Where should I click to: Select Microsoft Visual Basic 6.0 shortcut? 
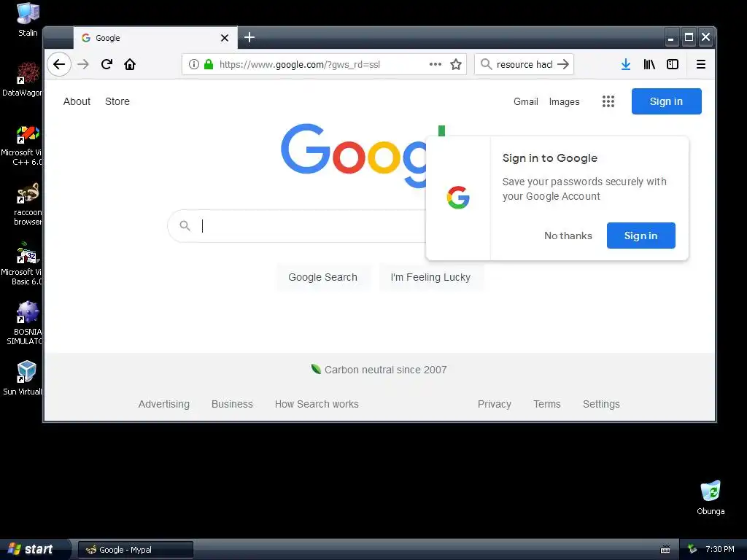click(x=22, y=264)
